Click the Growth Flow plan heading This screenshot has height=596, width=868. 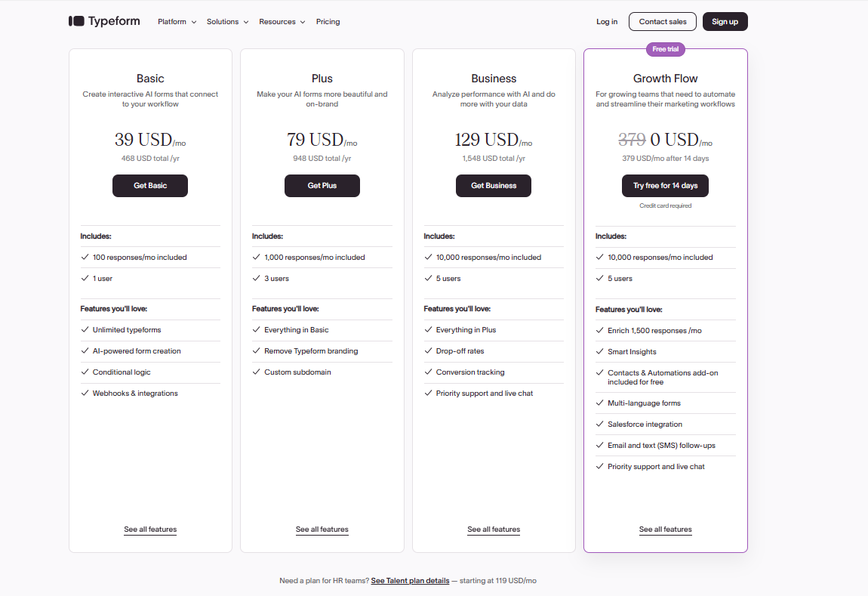[666, 79]
